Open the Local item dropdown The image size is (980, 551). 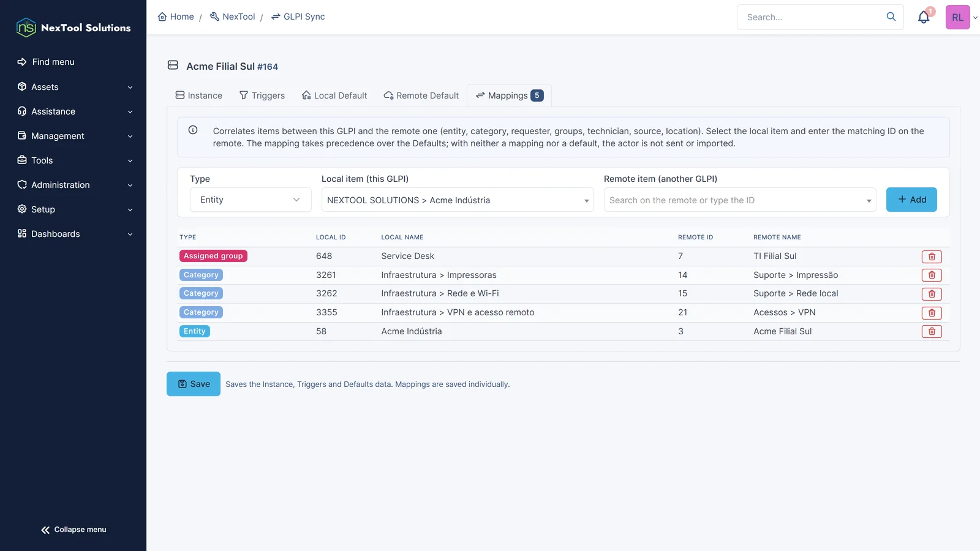point(458,200)
